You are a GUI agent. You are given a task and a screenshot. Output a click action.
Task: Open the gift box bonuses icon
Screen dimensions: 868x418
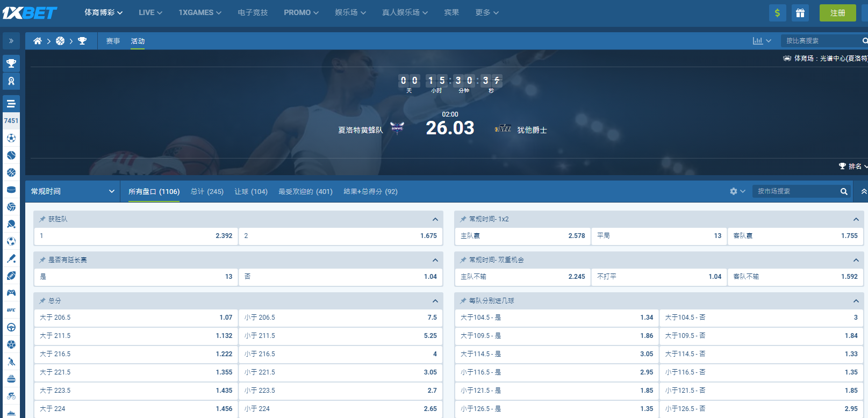(x=800, y=13)
